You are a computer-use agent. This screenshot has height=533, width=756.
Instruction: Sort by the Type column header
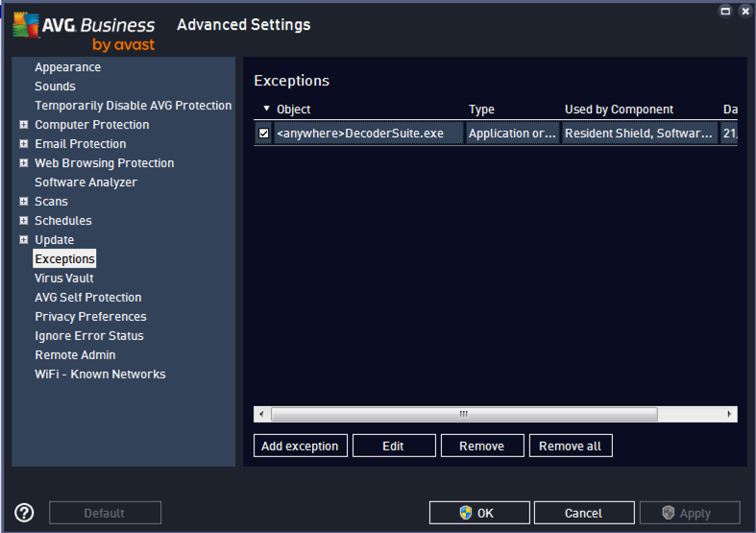pyautogui.click(x=481, y=109)
